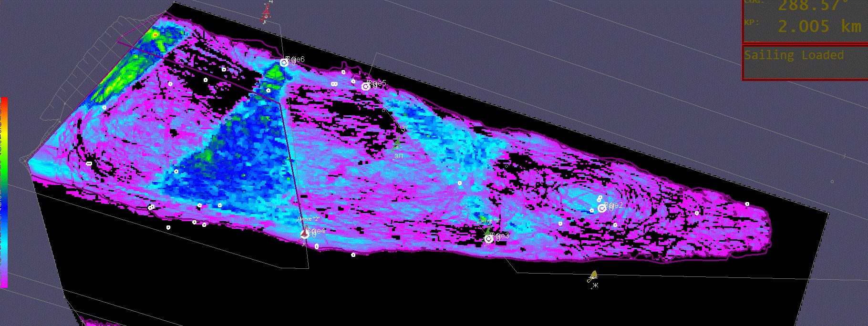Click the Boje6 target marker
The width and height of the screenshot is (868, 326).
284,62
